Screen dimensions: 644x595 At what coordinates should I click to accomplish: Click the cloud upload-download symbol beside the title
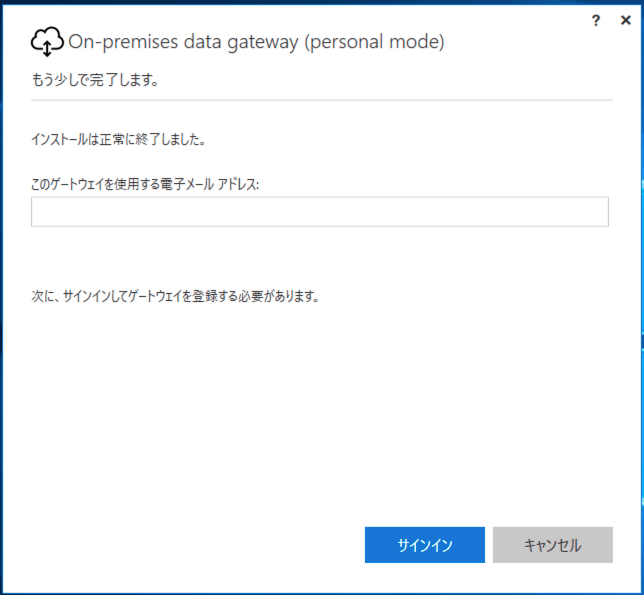(47, 42)
